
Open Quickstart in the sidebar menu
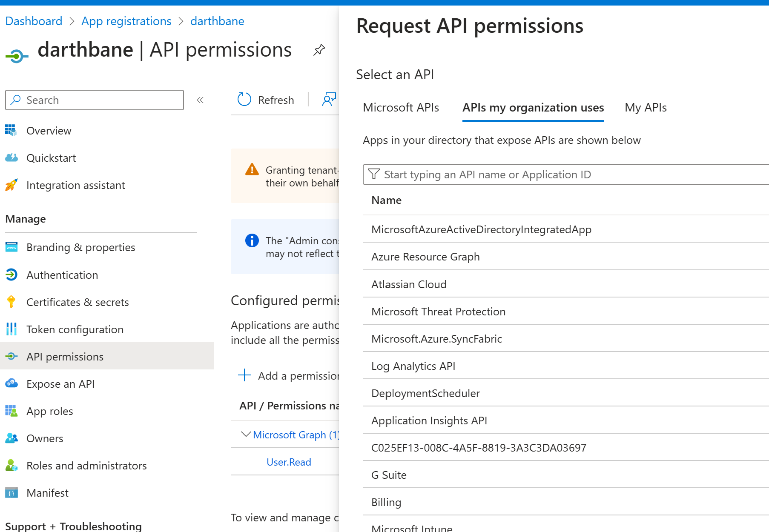tap(51, 158)
